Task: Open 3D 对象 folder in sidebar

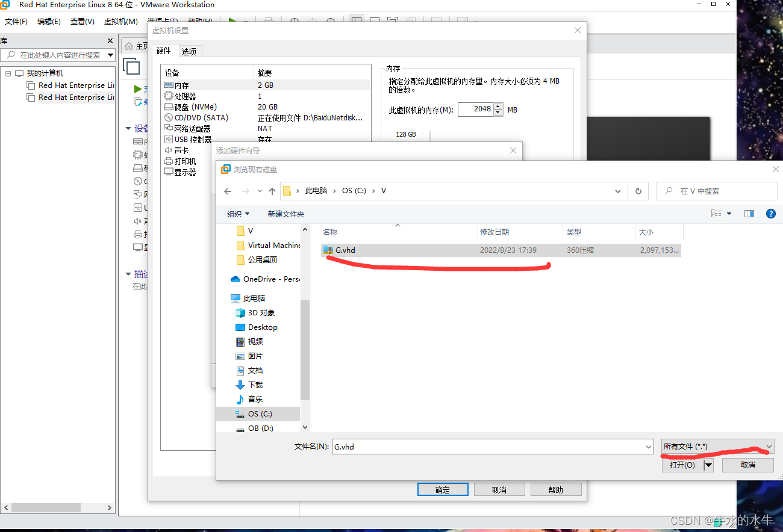Action: [x=255, y=313]
